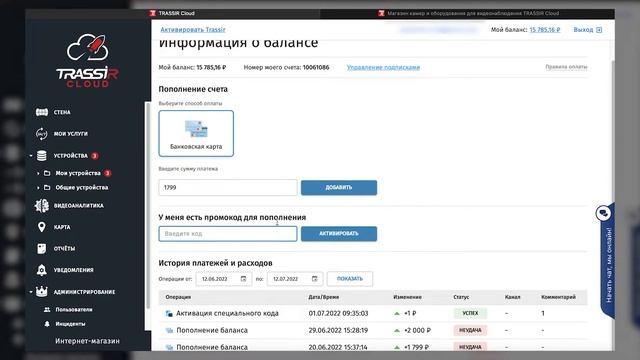Select the Устройства database icon

coord(42,156)
